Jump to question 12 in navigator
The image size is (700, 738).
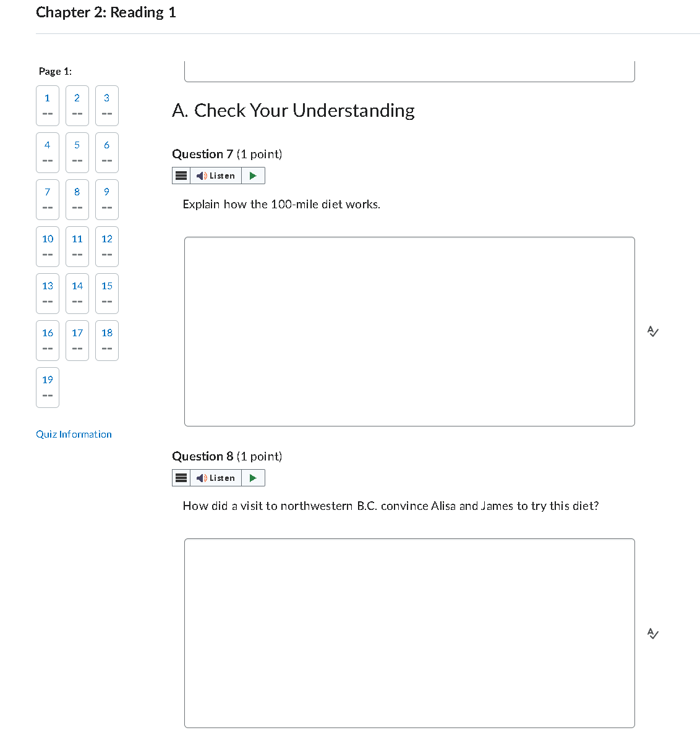(x=107, y=247)
